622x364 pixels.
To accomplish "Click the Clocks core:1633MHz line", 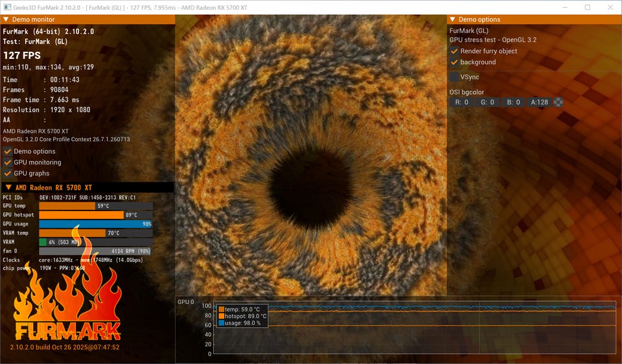I will click(x=73, y=260).
